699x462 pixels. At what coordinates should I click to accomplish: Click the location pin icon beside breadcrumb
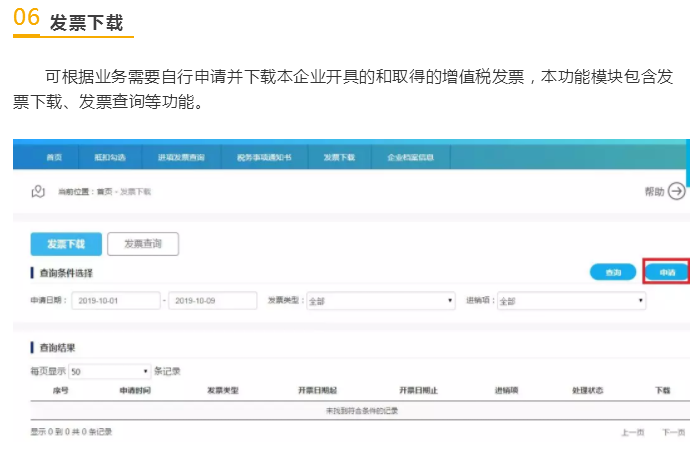(38, 191)
